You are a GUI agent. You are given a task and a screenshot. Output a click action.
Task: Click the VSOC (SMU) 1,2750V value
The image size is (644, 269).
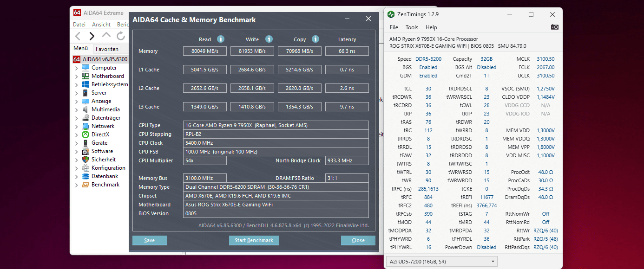coord(545,89)
